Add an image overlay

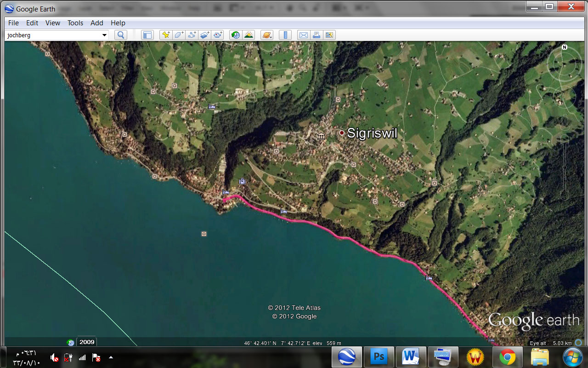(204, 35)
